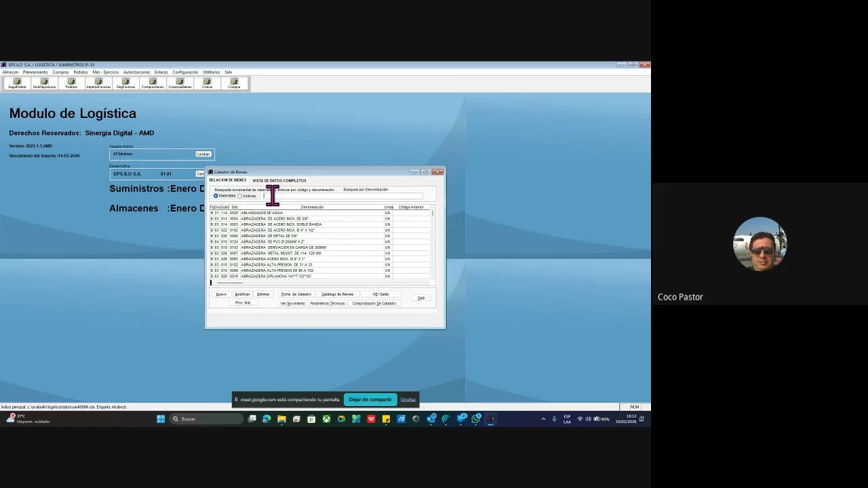Open the ComprasServic toolbar icon
868x488 pixels.
[153, 83]
